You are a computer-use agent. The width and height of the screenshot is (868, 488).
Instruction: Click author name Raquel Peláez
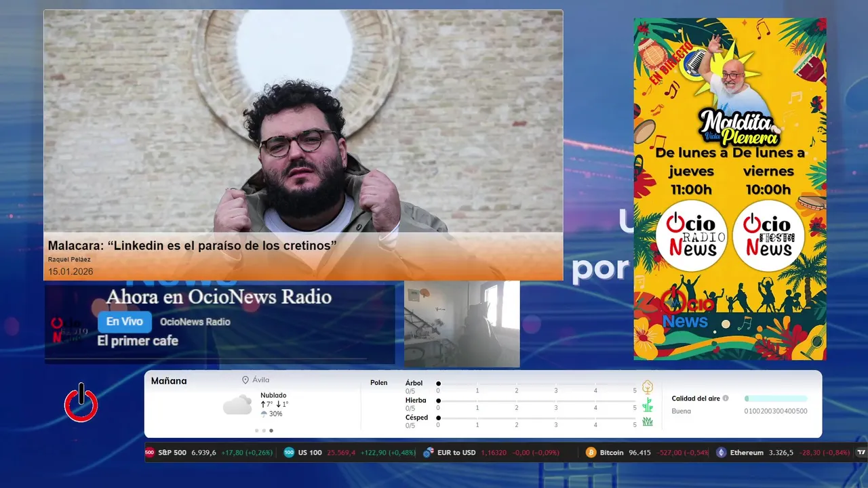click(69, 260)
